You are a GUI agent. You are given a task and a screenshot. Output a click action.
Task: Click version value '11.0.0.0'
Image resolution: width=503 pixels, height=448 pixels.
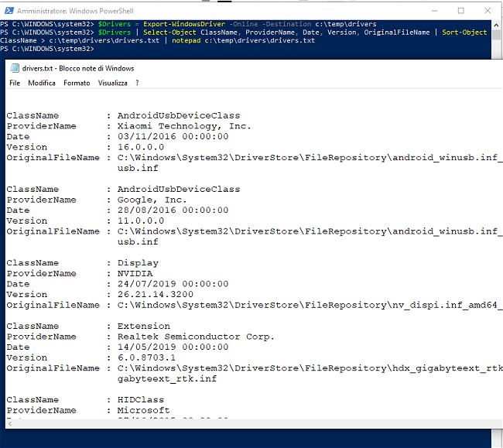[141, 221]
